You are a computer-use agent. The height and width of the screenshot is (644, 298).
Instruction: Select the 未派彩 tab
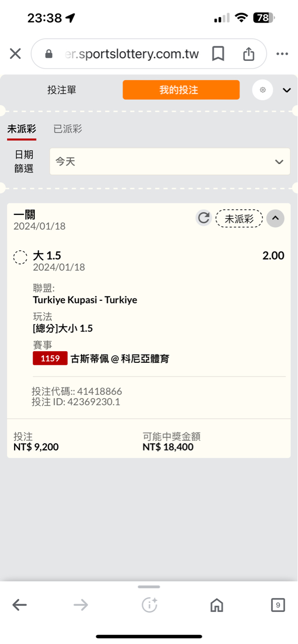click(x=21, y=129)
